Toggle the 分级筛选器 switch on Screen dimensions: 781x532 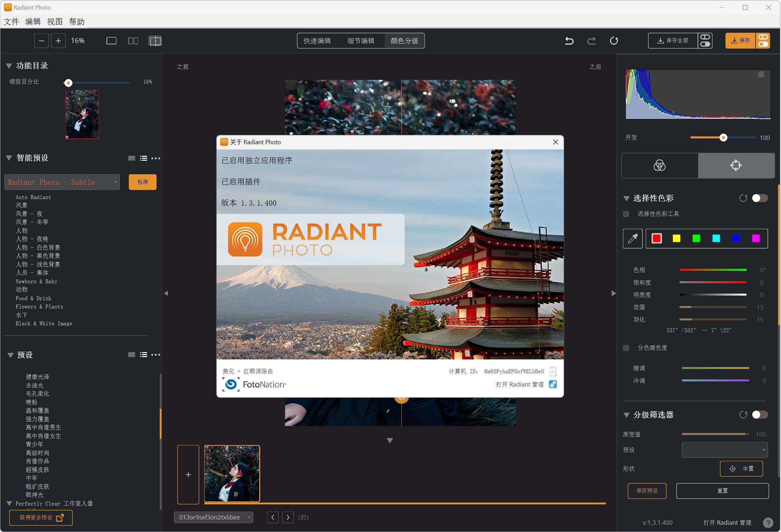[x=760, y=415]
